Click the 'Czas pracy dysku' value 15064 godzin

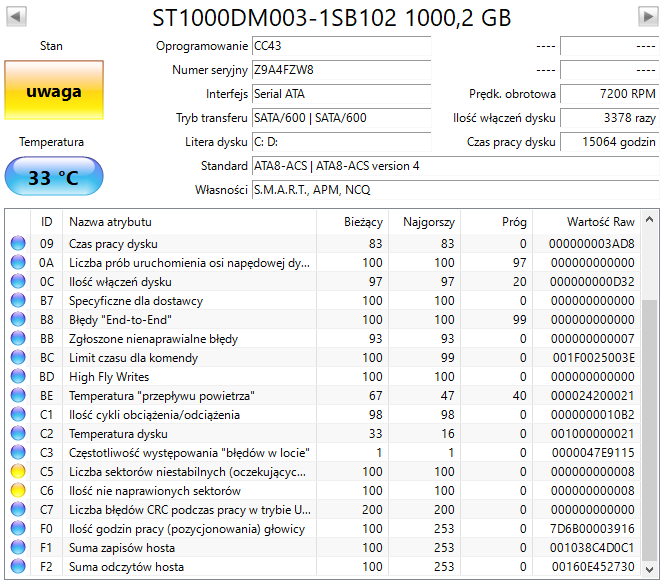click(x=608, y=142)
